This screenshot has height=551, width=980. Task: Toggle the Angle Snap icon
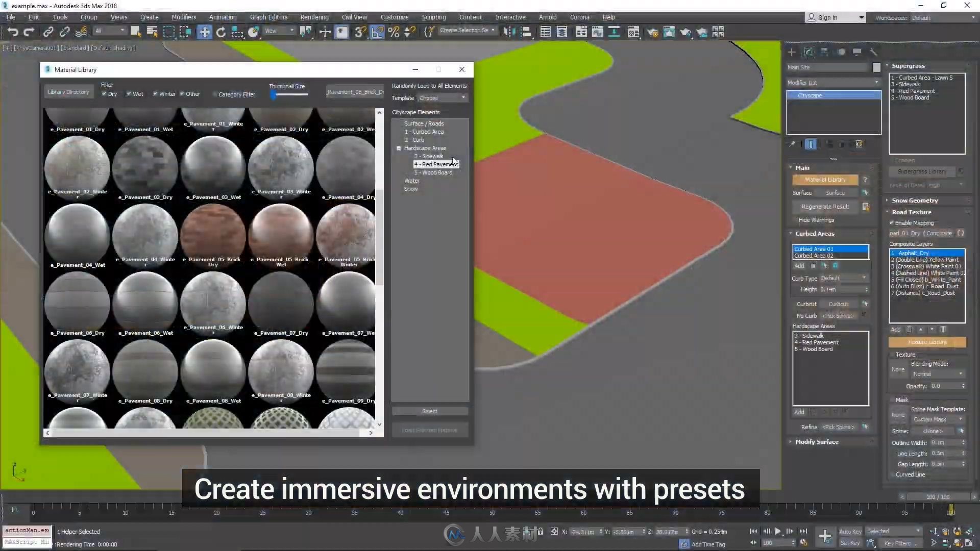coord(377,32)
